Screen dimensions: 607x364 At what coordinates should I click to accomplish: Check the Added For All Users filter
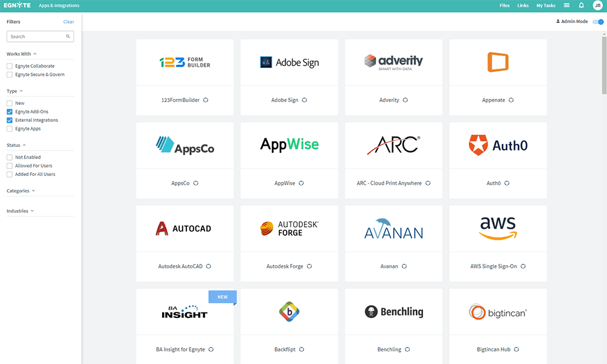click(10, 175)
